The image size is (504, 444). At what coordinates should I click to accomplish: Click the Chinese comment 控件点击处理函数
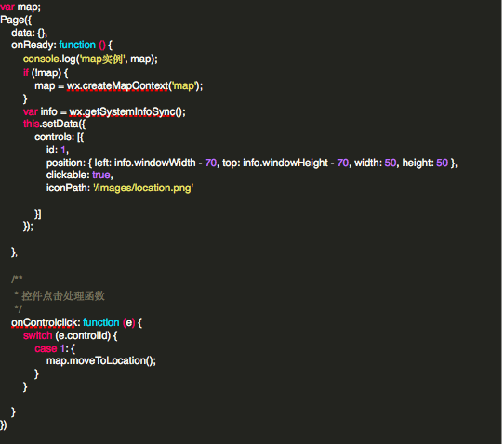(x=63, y=295)
